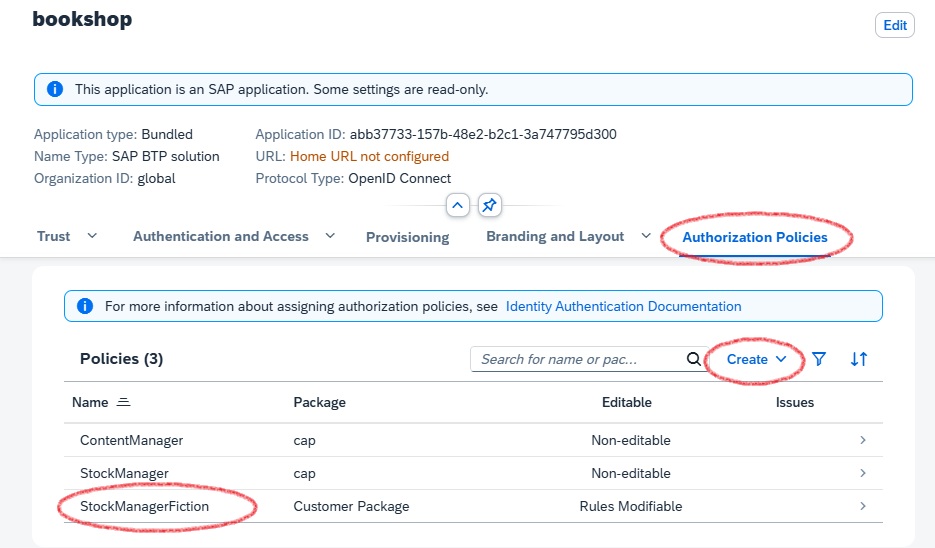Screen dimensions: 935x548
Task: Expand the Authentication and Access dropdown arrow
Action: (330, 236)
